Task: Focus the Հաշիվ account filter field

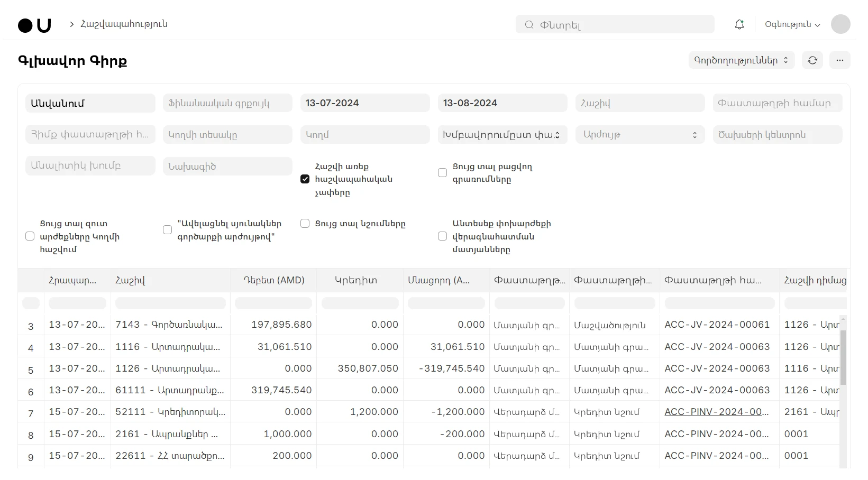Action: point(640,103)
